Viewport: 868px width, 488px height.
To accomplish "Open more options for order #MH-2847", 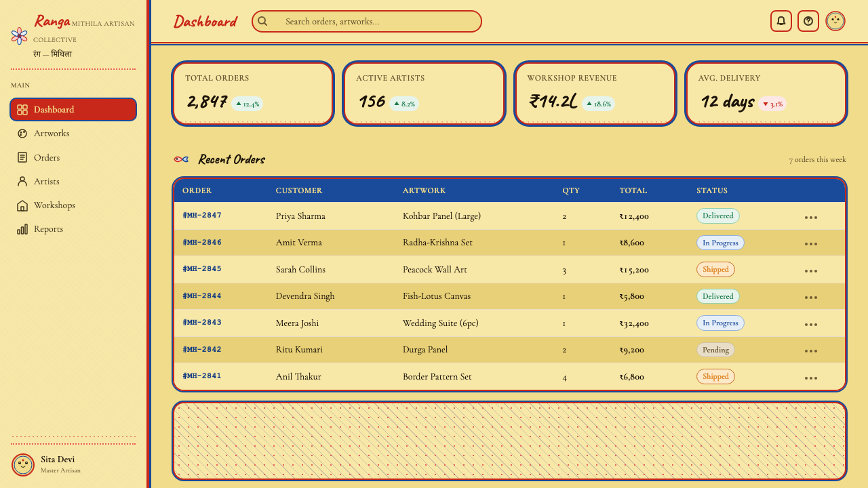I will click(811, 218).
